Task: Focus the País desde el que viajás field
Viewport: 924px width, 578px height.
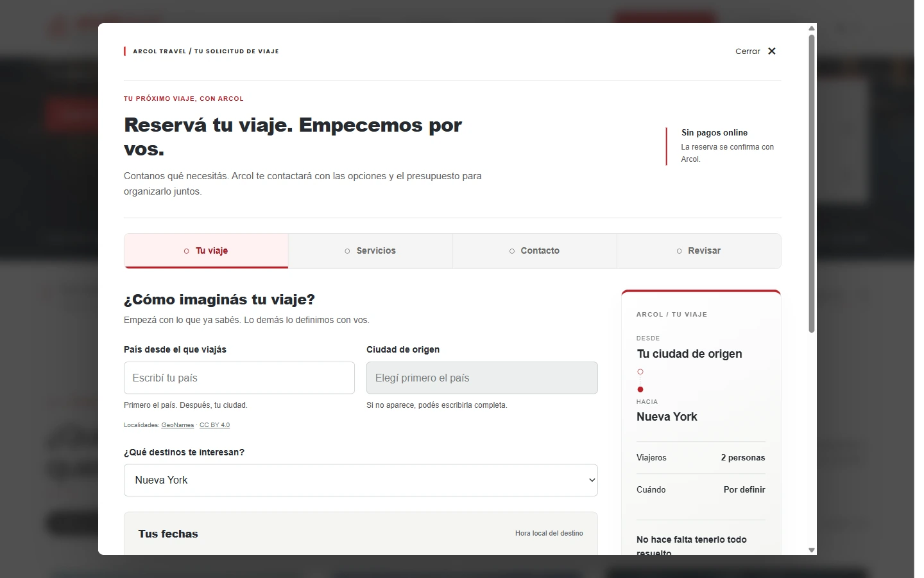Action: click(x=239, y=378)
